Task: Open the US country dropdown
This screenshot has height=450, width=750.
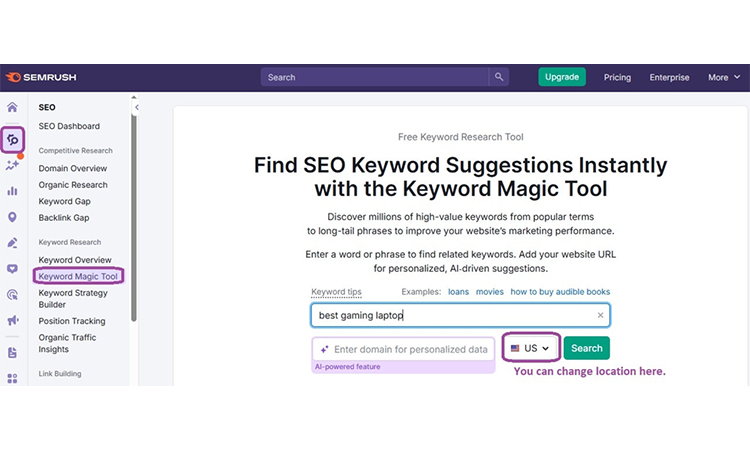Action: tap(530, 348)
